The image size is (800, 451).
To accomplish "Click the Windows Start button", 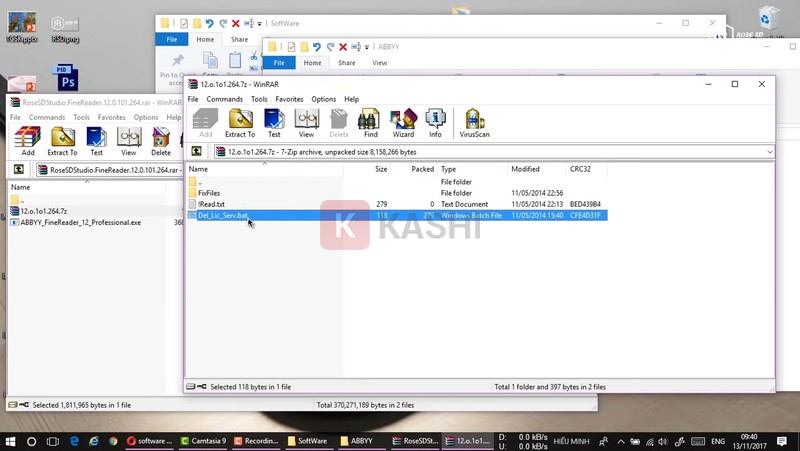I will click(9, 440).
